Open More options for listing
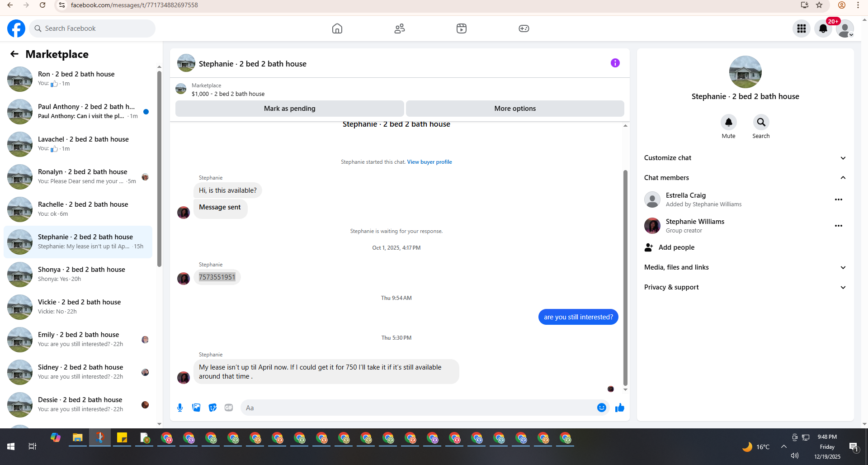The height and width of the screenshot is (465, 868). 515,109
